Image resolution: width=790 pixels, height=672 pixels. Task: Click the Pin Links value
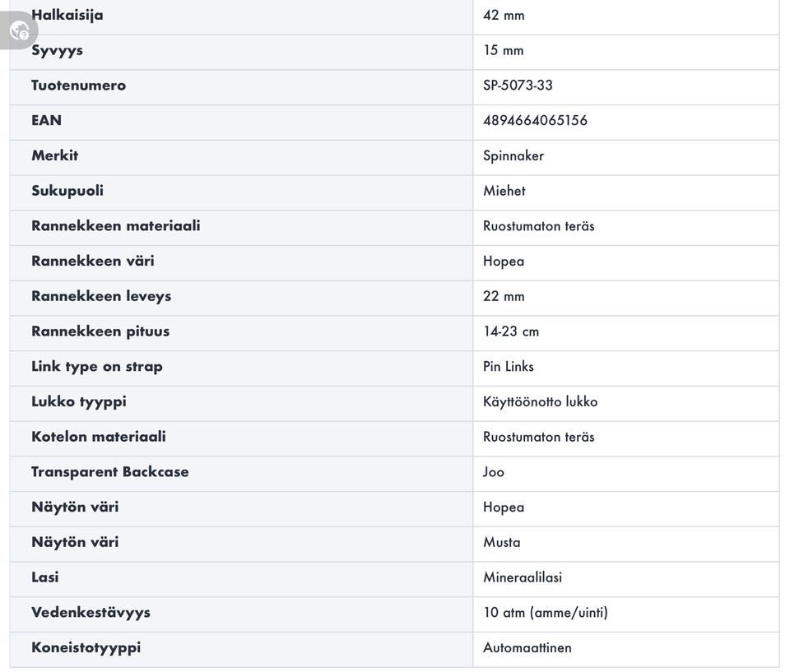(509, 366)
